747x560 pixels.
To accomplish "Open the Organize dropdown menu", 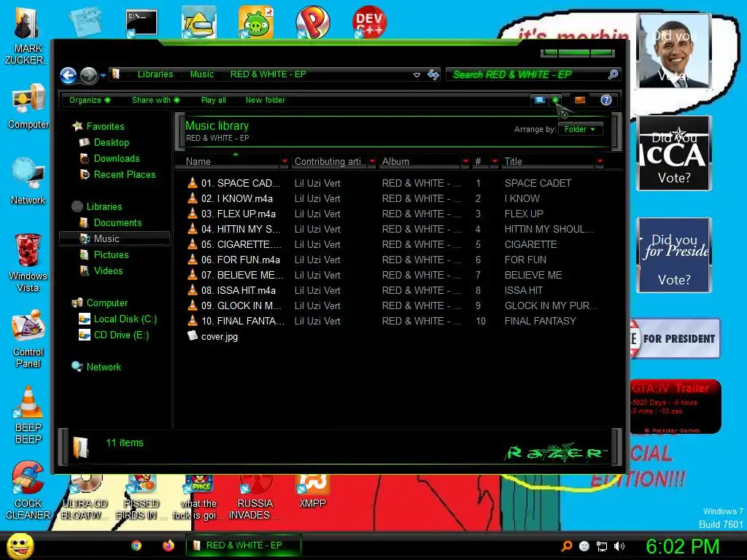I will pyautogui.click(x=90, y=100).
